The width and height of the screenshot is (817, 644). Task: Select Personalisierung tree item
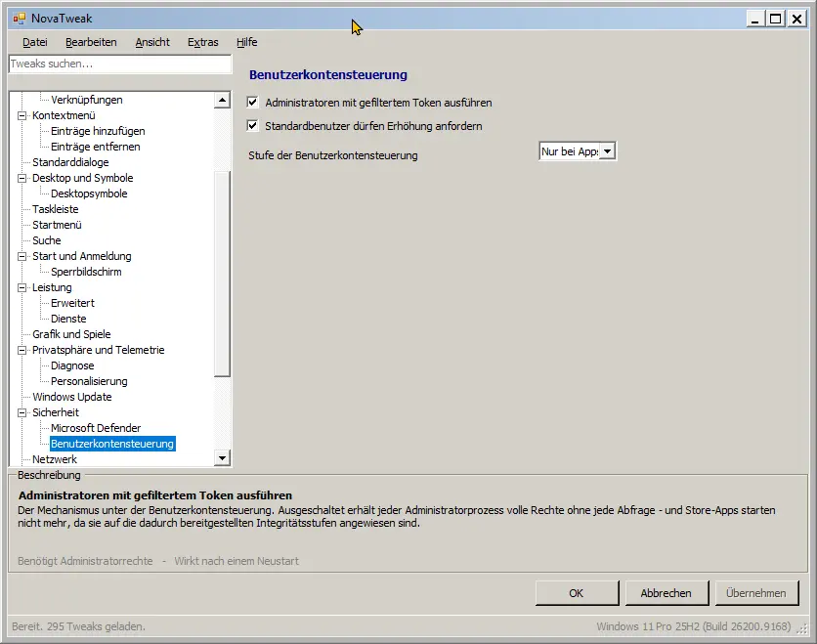89,381
